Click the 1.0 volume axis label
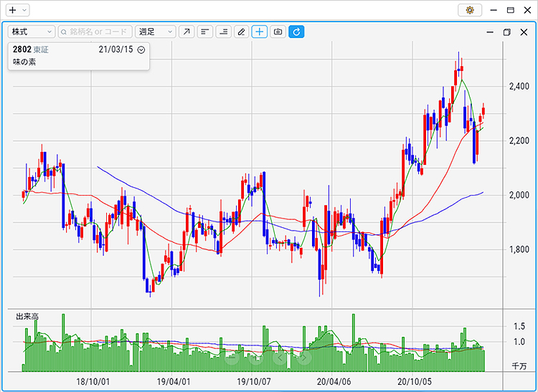Image resolution: width=538 pixels, height=392 pixels. pyautogui.click(x=519, y=342)
